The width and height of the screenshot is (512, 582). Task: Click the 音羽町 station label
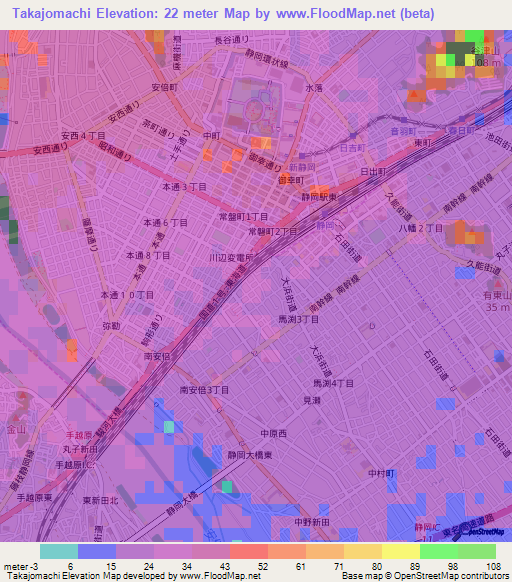pyautogui.click(x=404, y=131)
